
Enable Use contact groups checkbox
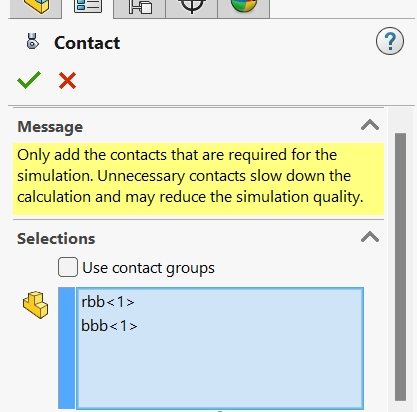68,267
